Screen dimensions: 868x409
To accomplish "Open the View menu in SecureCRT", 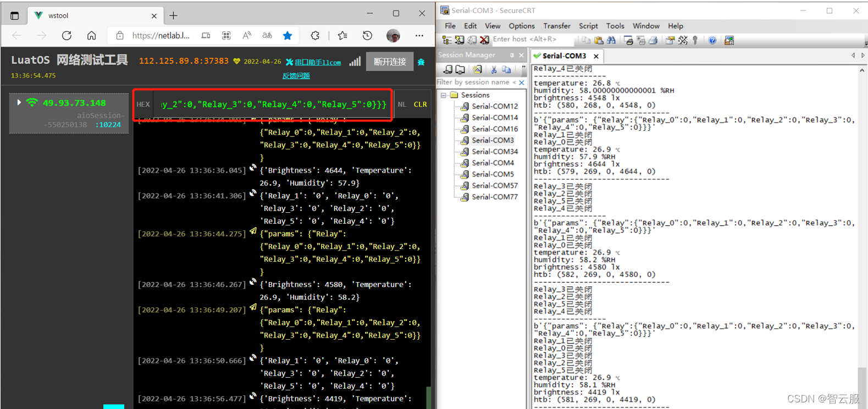I will (x=493, y=26).
